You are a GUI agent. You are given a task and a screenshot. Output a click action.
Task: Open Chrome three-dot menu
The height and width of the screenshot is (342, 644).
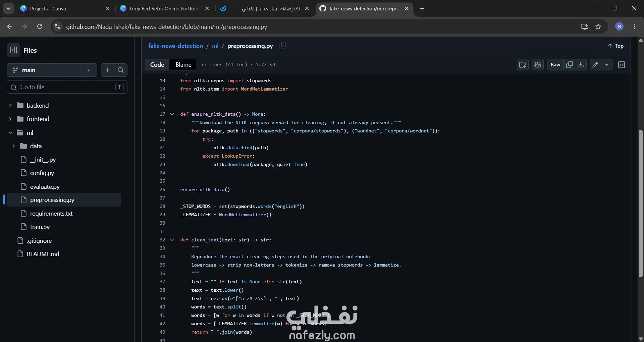[634, 26]
